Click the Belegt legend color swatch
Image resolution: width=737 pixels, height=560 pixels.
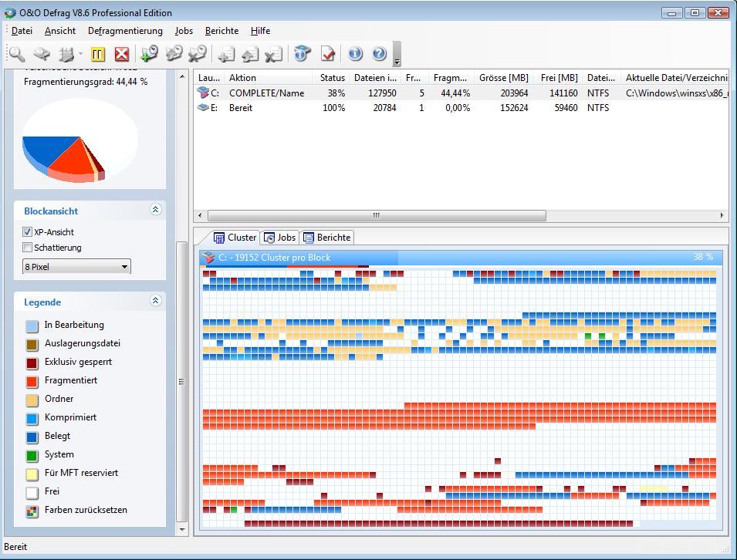[x=32, y=437]
